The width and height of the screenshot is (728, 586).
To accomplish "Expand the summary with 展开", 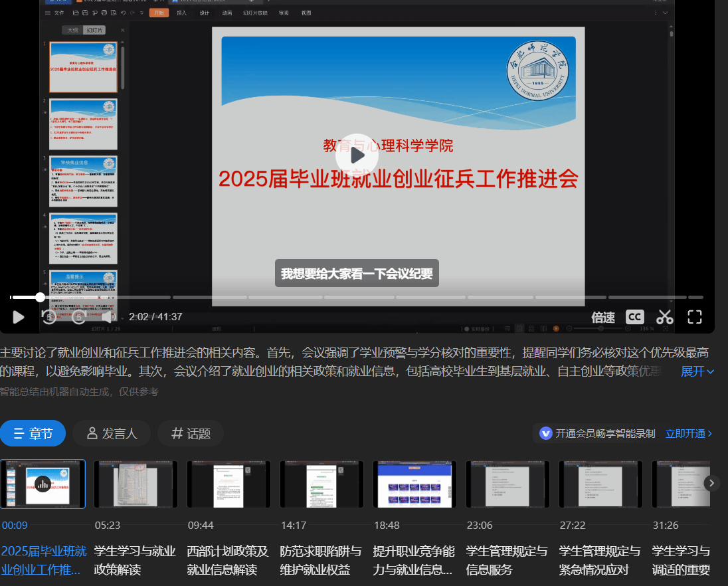I will pos(697,371).
